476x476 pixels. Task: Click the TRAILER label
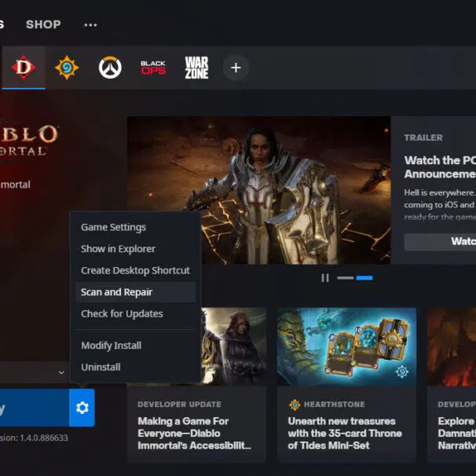(423, 137)
